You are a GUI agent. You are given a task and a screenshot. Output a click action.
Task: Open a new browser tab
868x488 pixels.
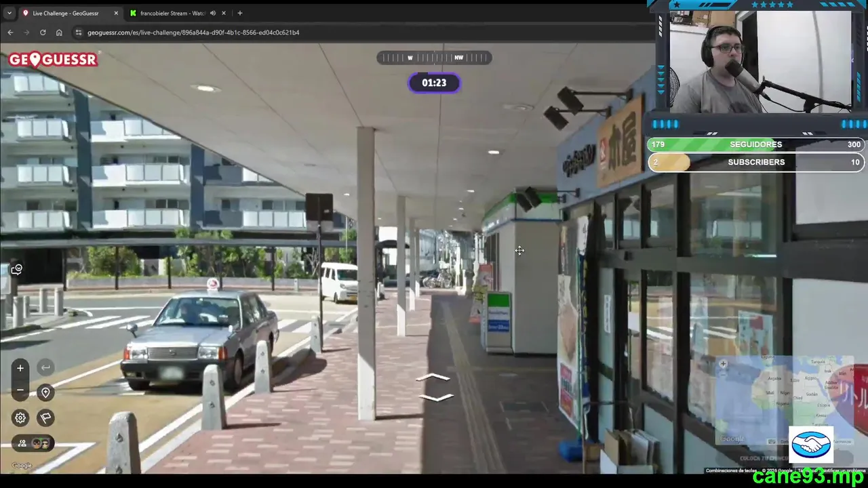pos(239,13)
